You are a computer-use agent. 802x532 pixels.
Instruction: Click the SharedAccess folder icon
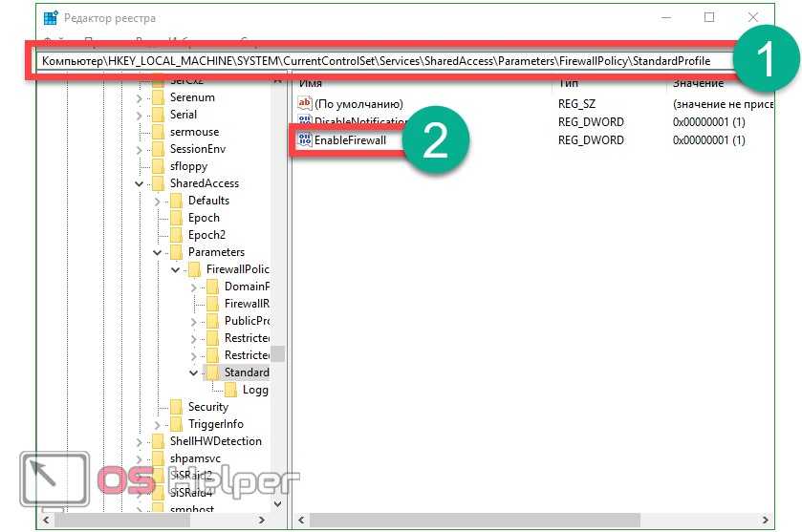pyautogui.click(x=159, y=183)
